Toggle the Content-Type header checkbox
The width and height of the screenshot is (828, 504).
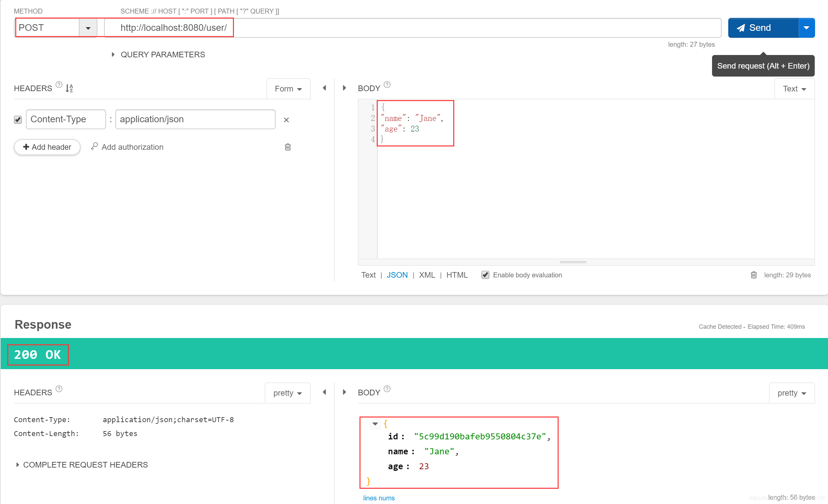click(x=18, y=120)
